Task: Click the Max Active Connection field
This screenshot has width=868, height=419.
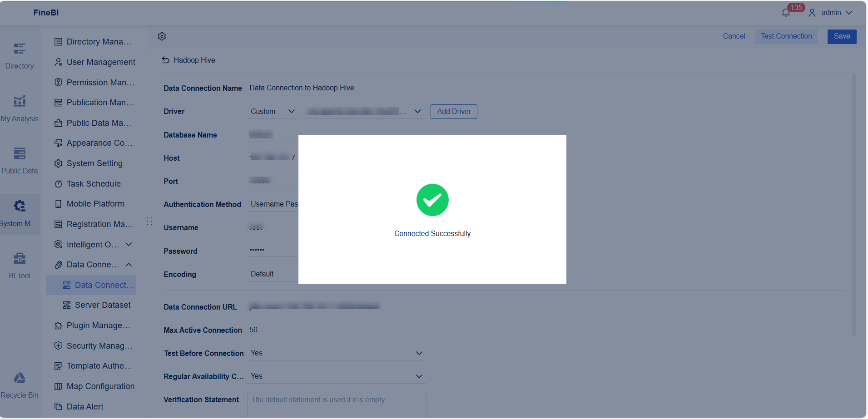Action: coord(336,330)
